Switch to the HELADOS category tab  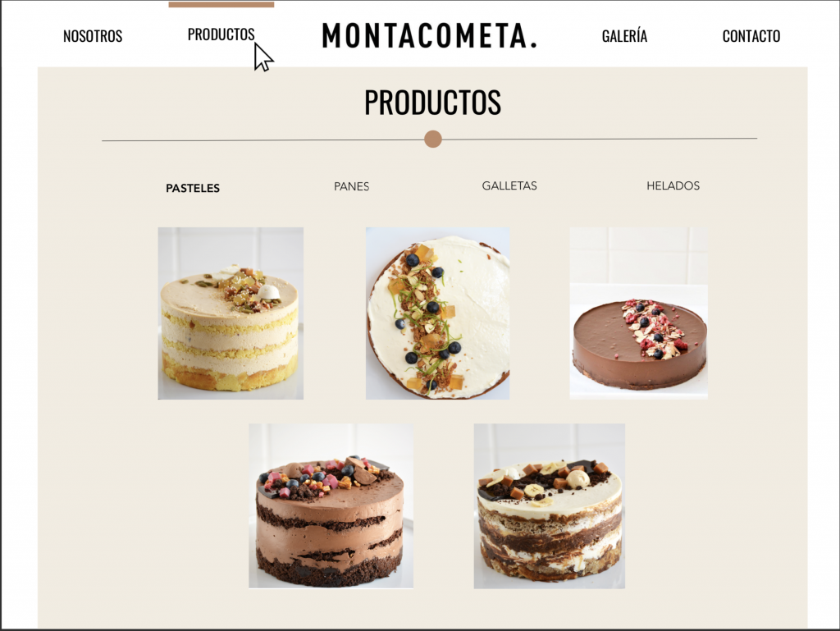[x=673, y=186]
